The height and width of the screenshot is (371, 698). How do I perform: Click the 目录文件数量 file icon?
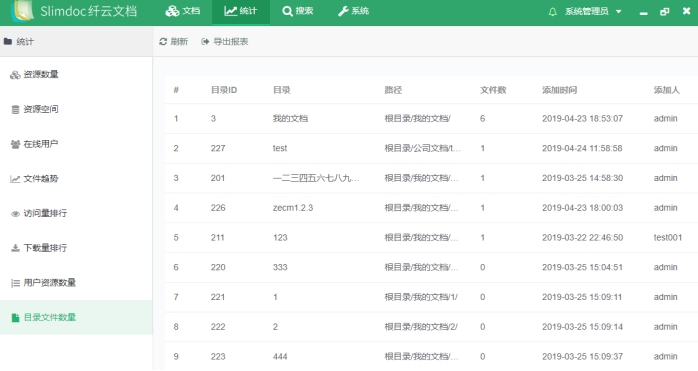(x=15, y=318)
